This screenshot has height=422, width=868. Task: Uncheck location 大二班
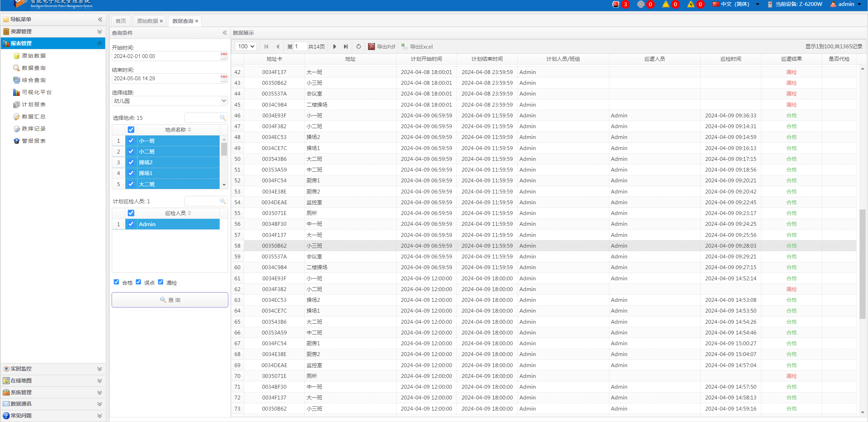tap(131, 184)
